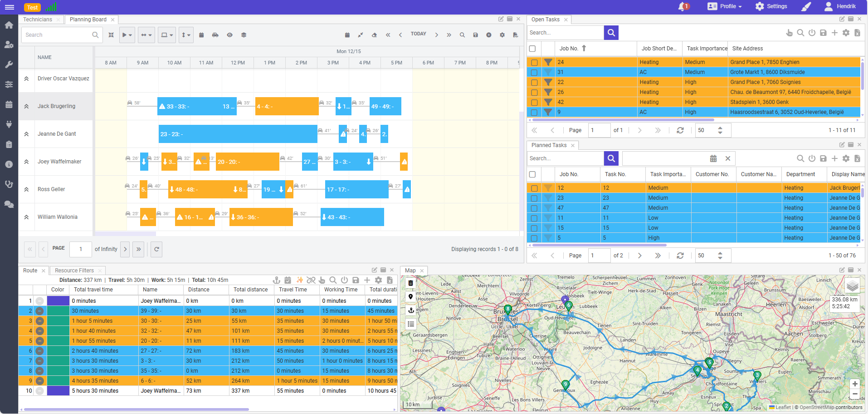
Task: Click the eraser icon in planning toolbar
Action: 374,35
